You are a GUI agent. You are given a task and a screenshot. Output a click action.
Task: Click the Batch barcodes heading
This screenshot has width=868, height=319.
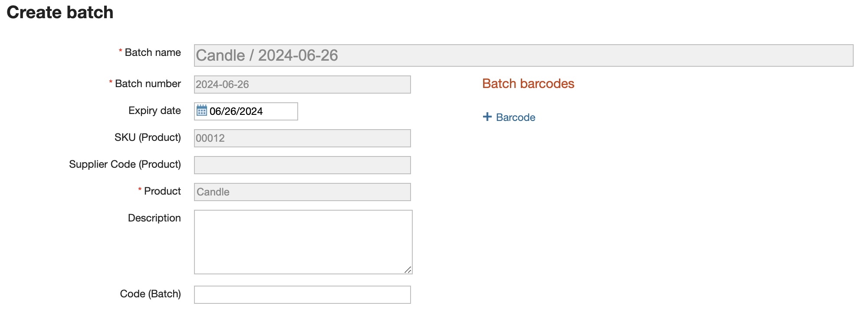coord(528,84)
